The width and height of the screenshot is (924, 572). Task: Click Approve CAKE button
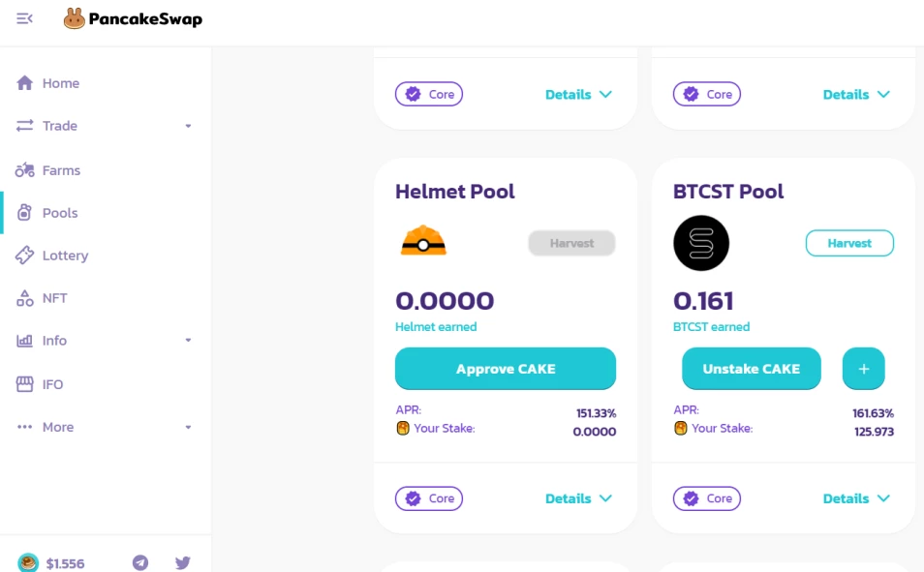pyautogui.click(x=506, y=369)
